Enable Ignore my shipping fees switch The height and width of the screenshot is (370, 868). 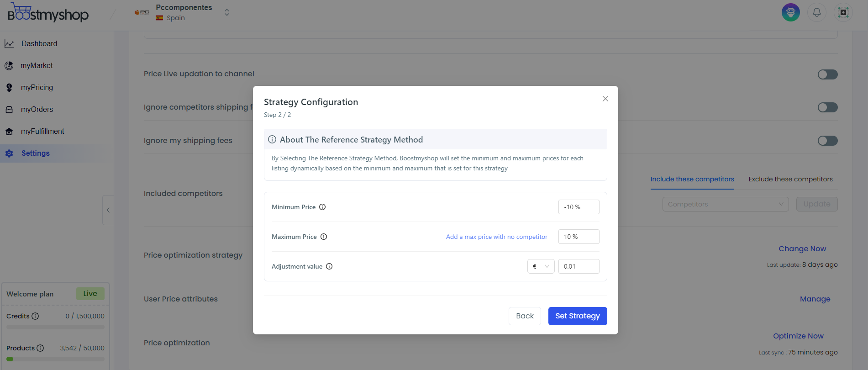coord(827,141)
